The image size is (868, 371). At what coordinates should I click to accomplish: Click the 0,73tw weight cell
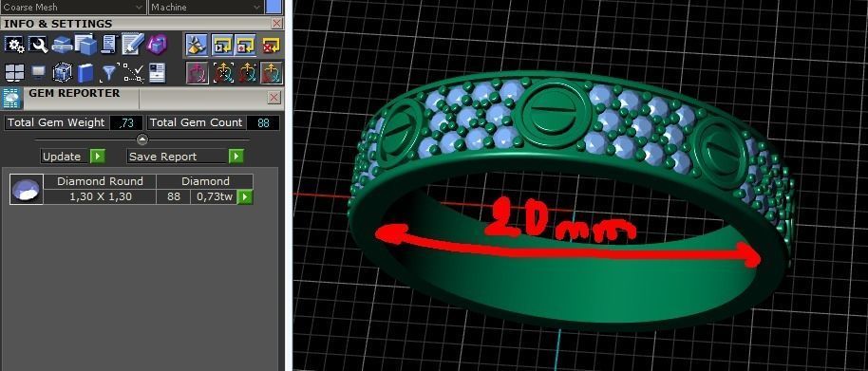[x=215, y=196]
